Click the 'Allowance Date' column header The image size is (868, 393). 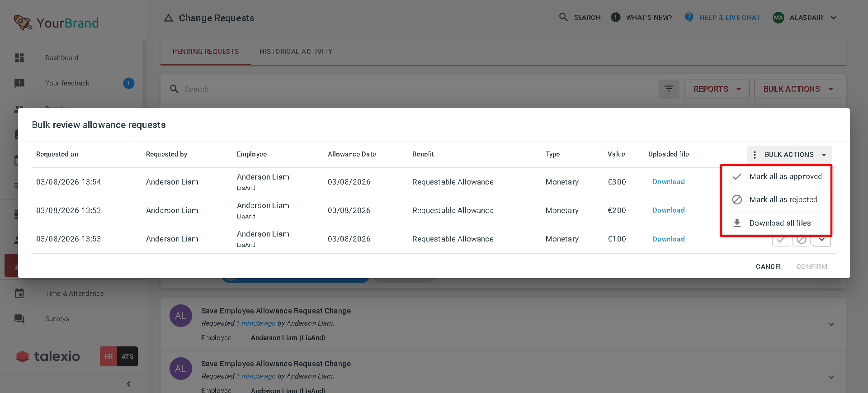[x=352, y=154]
